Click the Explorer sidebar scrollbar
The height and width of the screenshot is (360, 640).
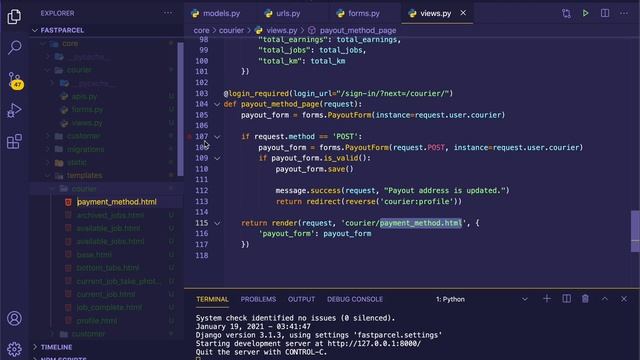click(180, 109)
